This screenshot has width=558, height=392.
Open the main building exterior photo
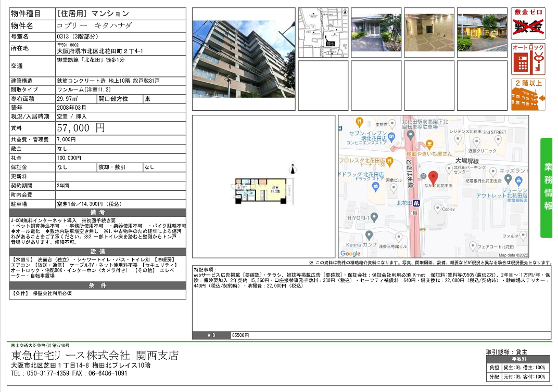(244, 59)
